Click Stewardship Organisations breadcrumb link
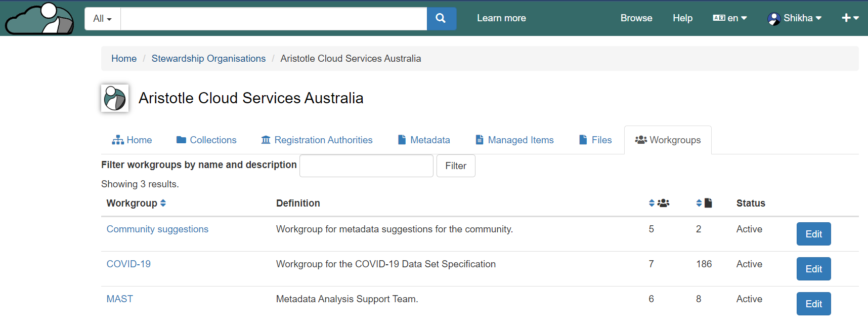The image size is (868, 325). (208, 59)
